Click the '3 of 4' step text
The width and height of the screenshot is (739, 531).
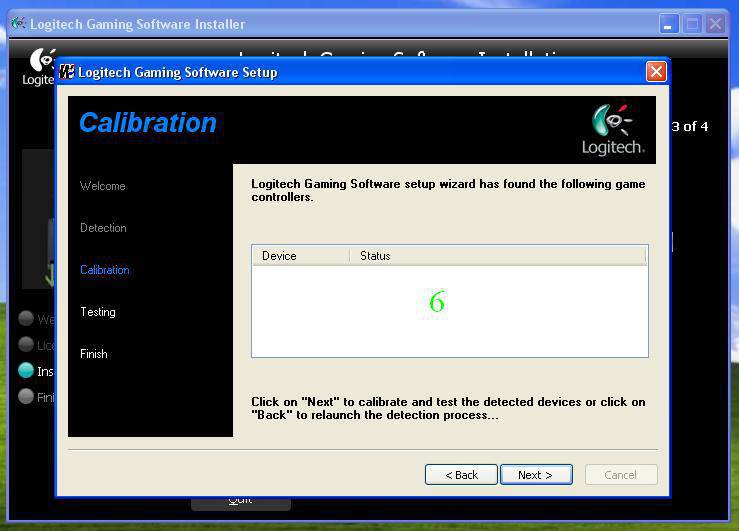coord(690,126)
